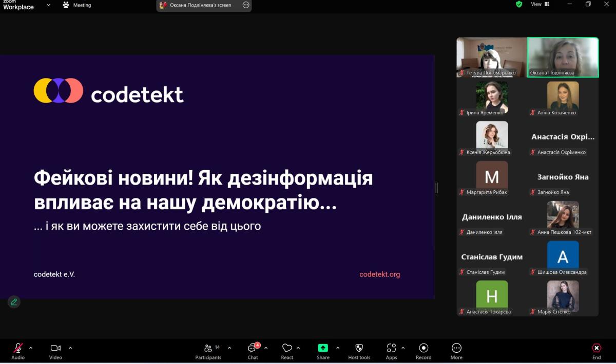This screenshot has height=364, width=616.
Task: Expand audio options chevron next to Audio
Action: (x=31, y=348)
